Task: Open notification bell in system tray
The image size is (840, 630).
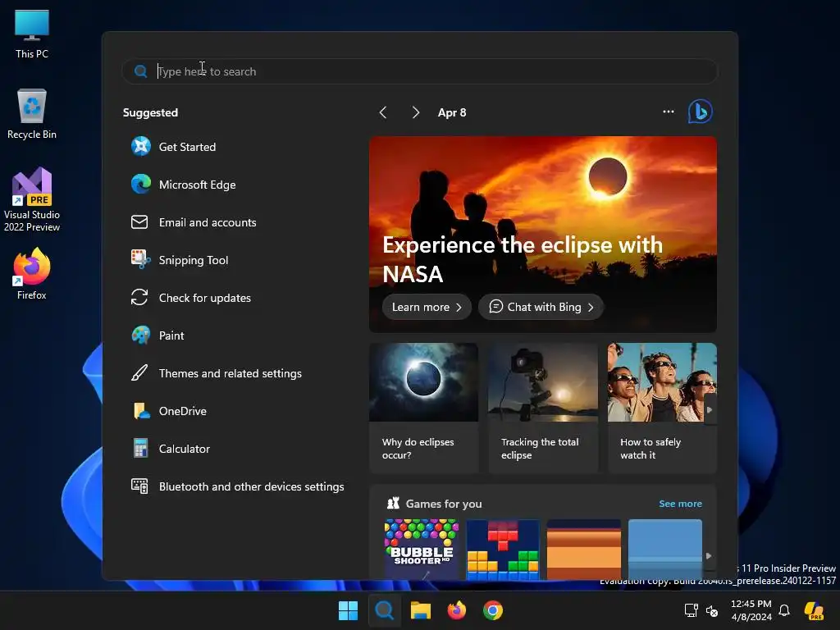Action: 784,610
